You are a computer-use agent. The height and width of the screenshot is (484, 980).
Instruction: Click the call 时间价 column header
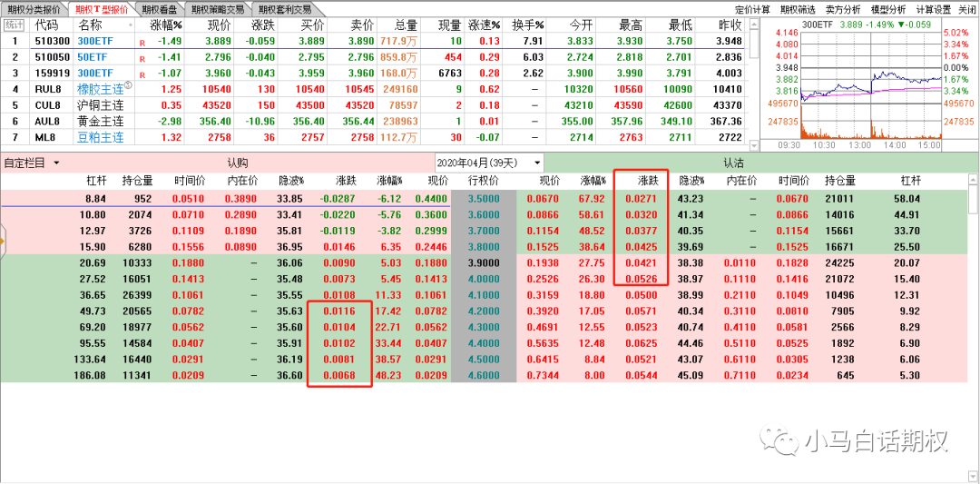189,181
